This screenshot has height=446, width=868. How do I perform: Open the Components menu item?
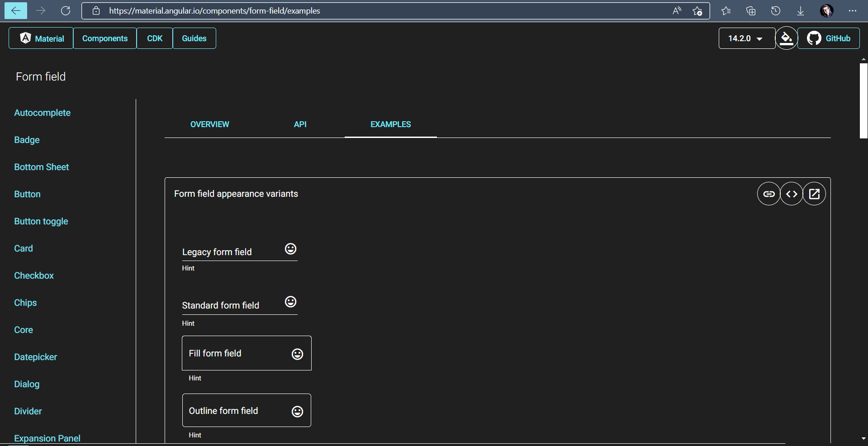[104, 38]
